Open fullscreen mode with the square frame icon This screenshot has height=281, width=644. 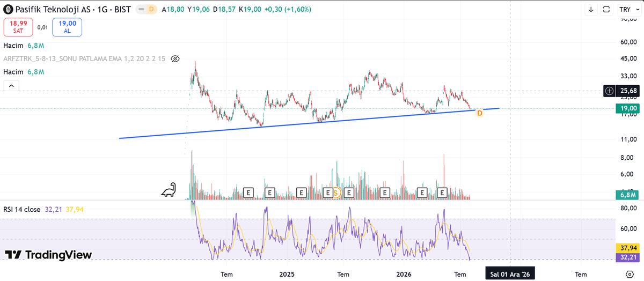pyautogui.click(x=606, y=9)
